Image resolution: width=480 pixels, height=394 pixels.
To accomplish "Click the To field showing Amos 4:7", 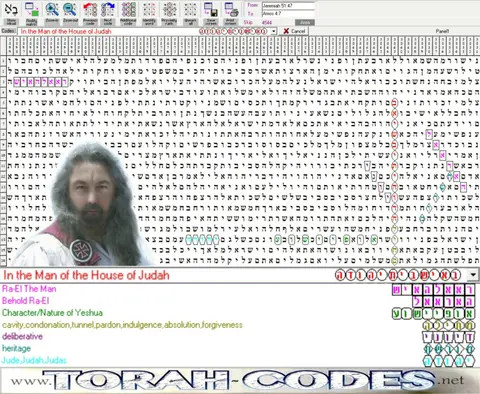I will 288,14.
